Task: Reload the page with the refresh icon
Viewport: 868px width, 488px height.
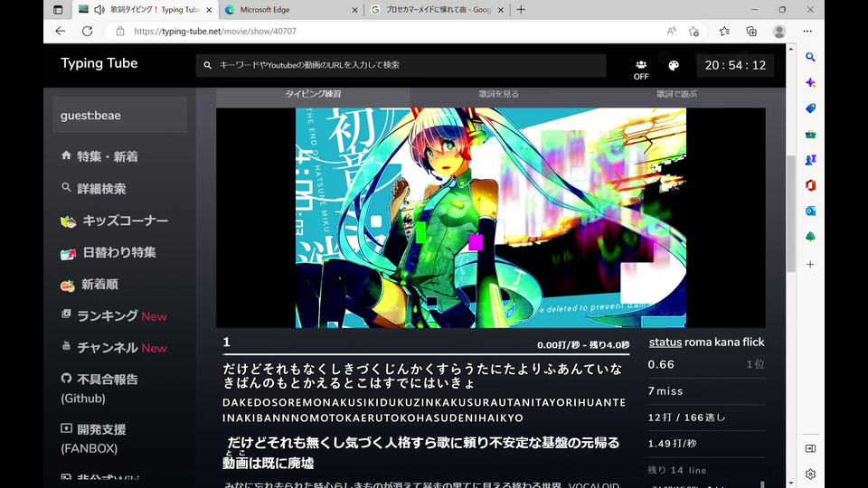Action: tap(87, 31)
